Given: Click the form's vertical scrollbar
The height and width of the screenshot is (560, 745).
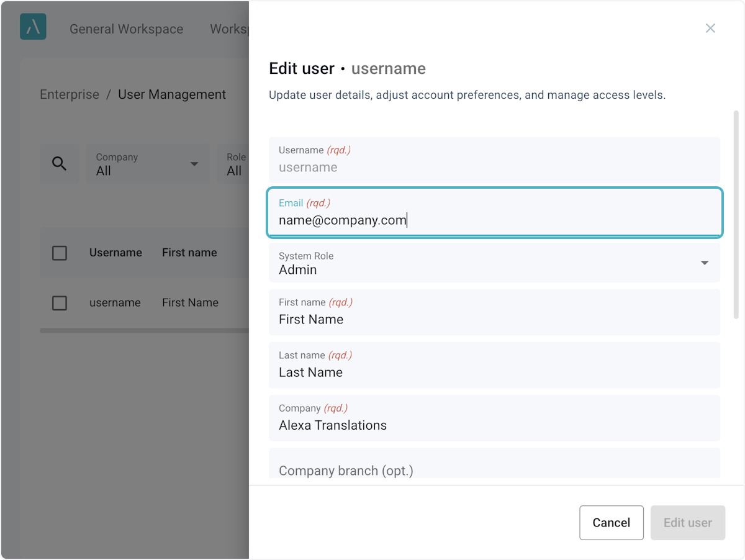Looking at the screenshot, I should pyautogui.click(x=736, y=214).
